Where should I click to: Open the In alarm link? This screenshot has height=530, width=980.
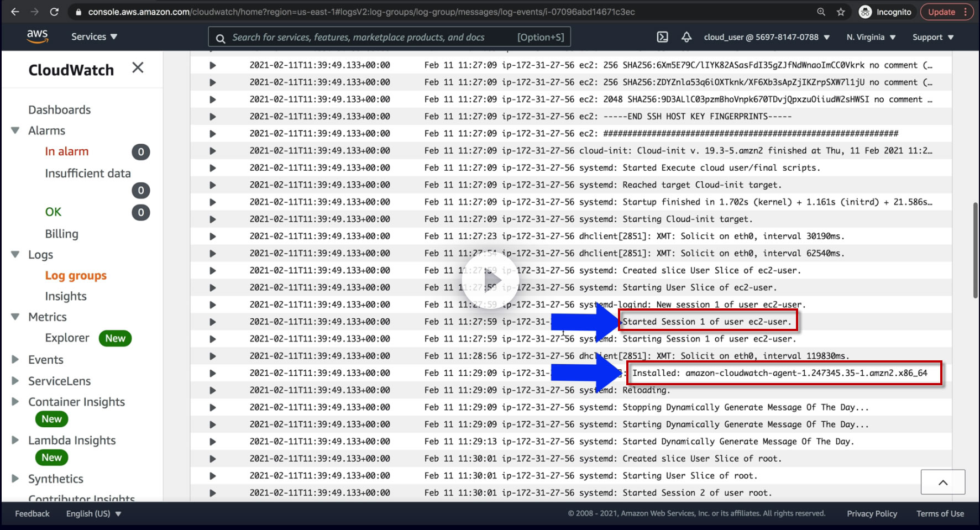coord(67,151)
